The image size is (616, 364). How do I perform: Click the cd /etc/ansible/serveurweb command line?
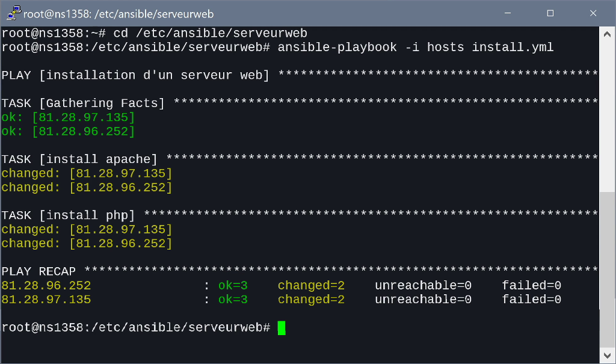pyautogui.click(x=155, y=33)
